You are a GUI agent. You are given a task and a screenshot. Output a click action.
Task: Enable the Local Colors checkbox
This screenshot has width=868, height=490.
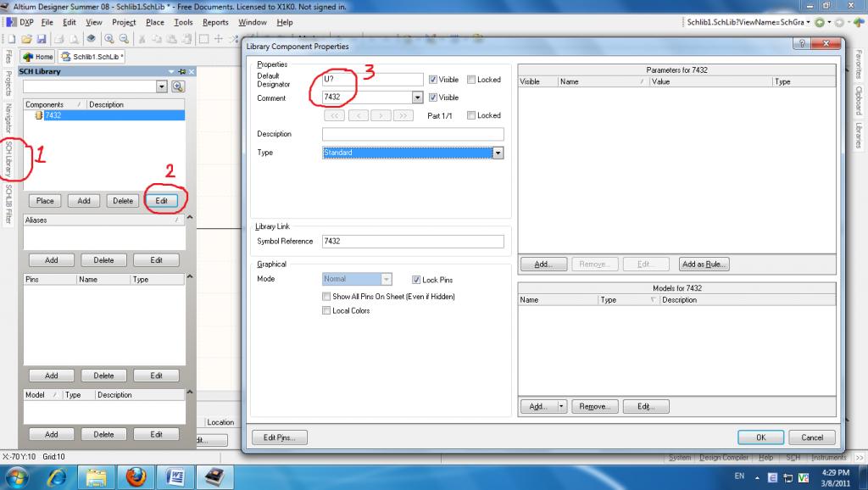(326, 310)
